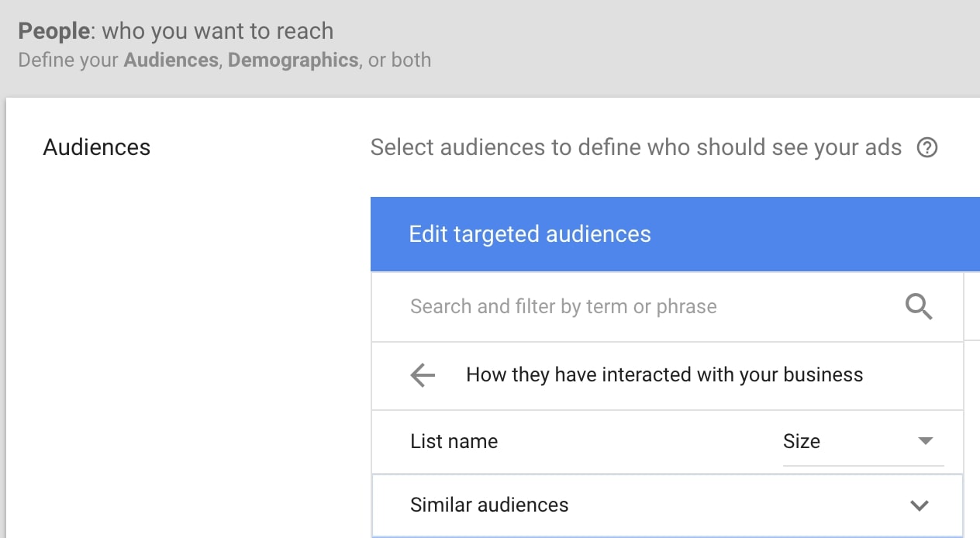Image resolution: width=980 pixels, height=538 pixels.
Task: Click the Similar audiences label
Action: point(489,505)
